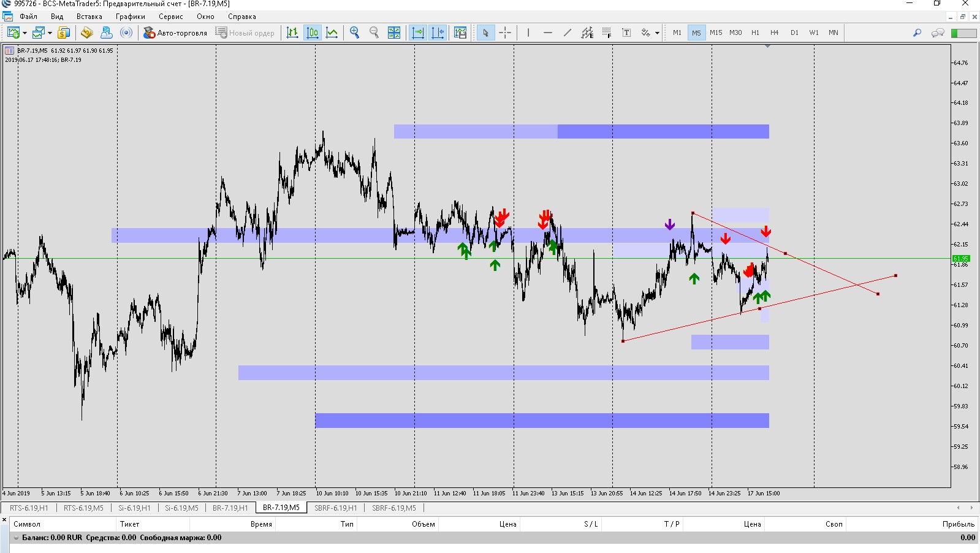Select the text label tool
This screenshot has height=553, width=980.
626,32
